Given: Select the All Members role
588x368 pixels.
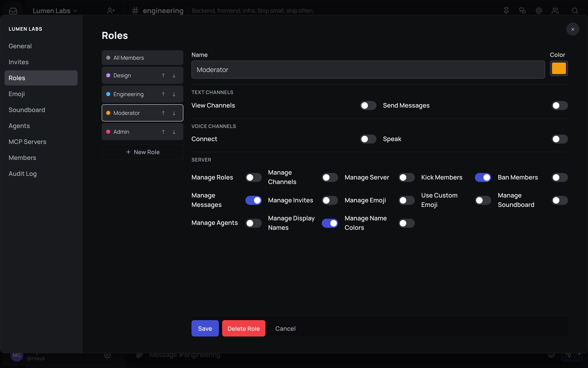Looking at the screenshot, I should point(143,58).
